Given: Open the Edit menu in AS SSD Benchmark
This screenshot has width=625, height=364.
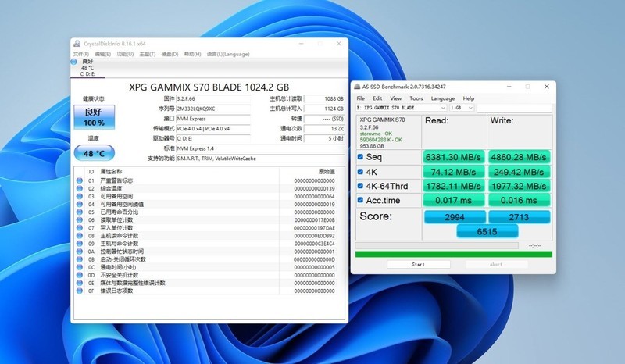Looking at the screenshot, I should (x=377, y=98).
